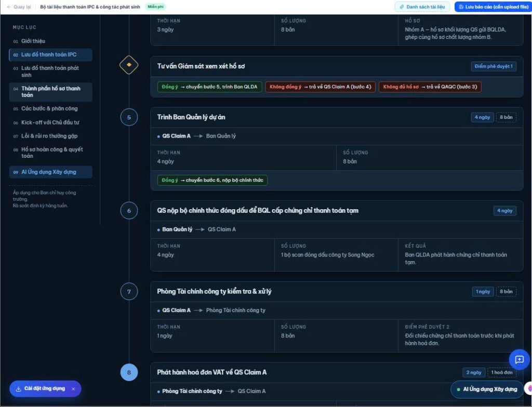
Task: Open Thành phần hồ sơ thanh toán section
Action: click(x=50, y=91)
